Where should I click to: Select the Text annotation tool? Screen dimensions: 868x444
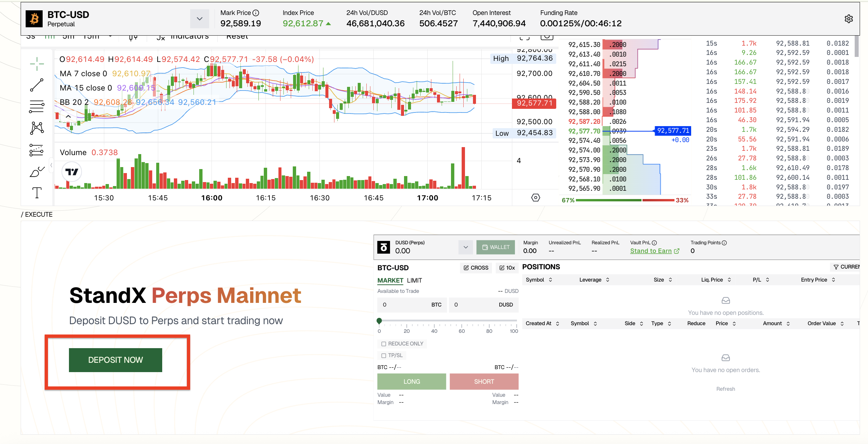coord(37,193)
